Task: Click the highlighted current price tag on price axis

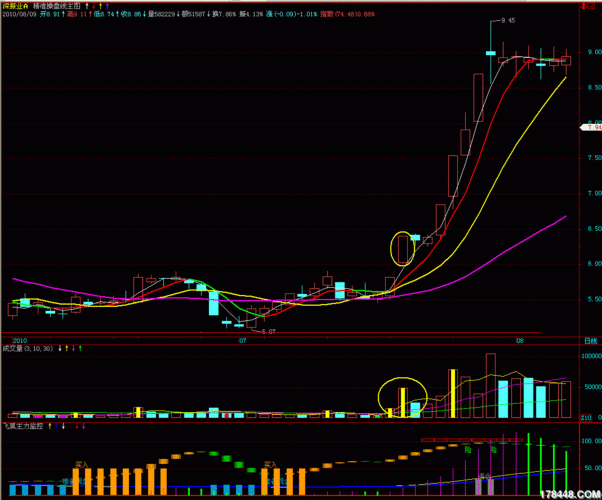Action: click(x=590, y=126)
